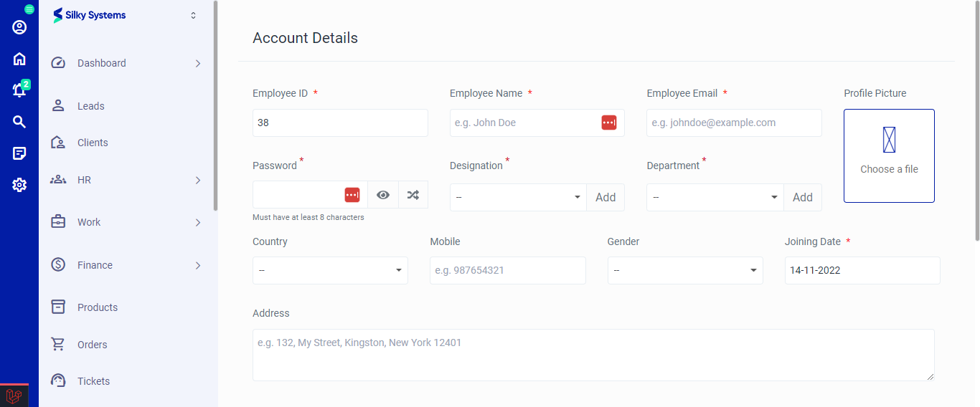Click the Finance dollar icon
Viewport: 980px width, 407px height.
point(58,265)
